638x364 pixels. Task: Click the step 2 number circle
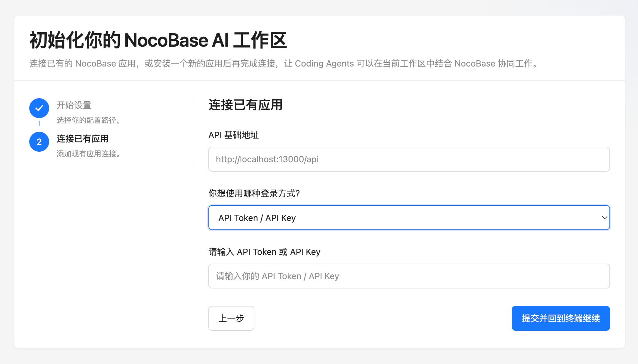(39, 142)
